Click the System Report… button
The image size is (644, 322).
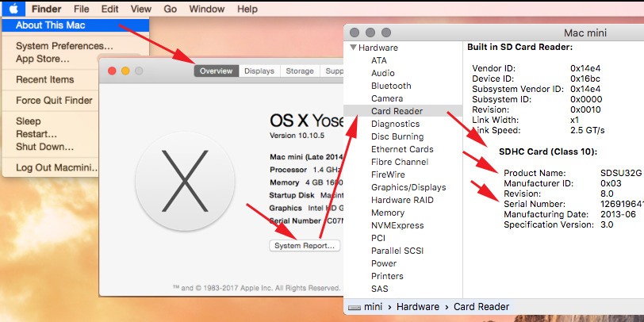(x=305, y=246)
